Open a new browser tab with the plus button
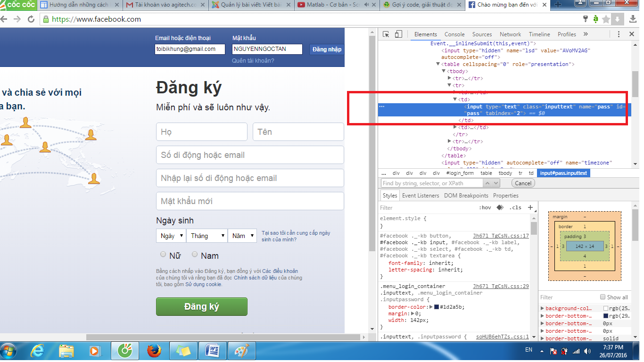The image size is (644, 362). 558,5
